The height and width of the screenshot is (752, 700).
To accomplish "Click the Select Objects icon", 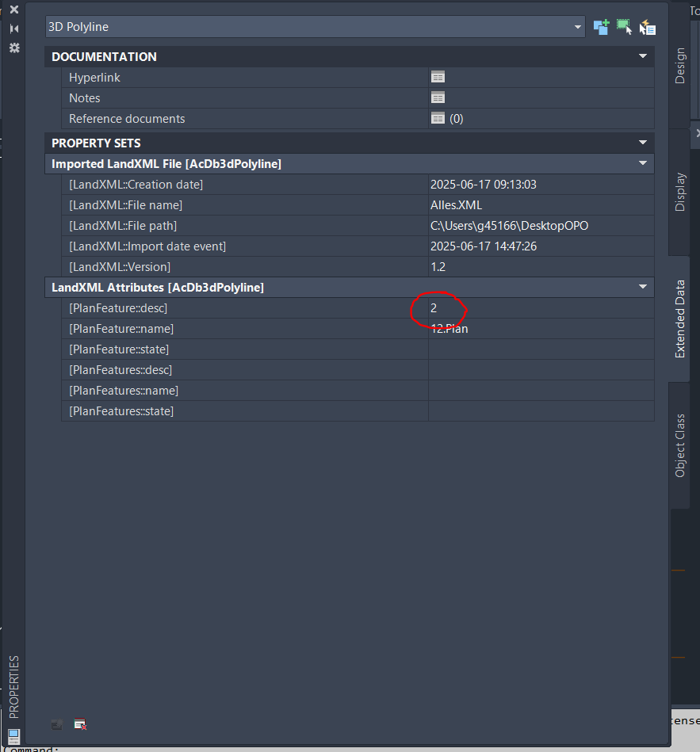I will coord(624,27).
